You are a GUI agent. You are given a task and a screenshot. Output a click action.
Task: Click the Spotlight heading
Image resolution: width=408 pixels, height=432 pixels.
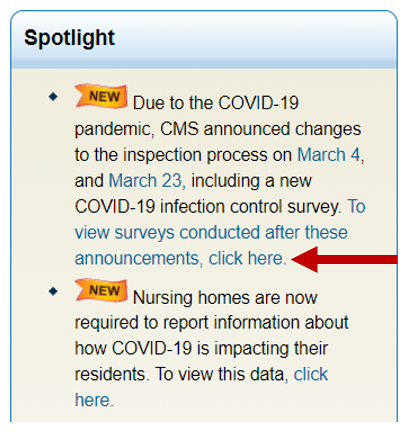pos(69,38)
